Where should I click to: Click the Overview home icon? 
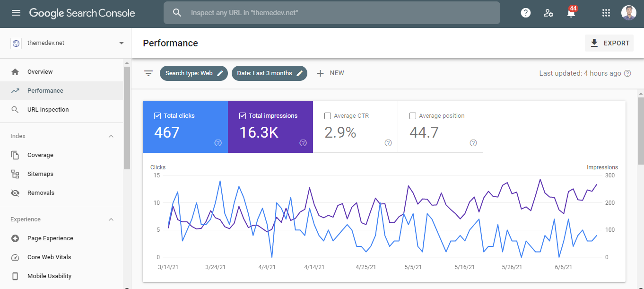(15, 72)
